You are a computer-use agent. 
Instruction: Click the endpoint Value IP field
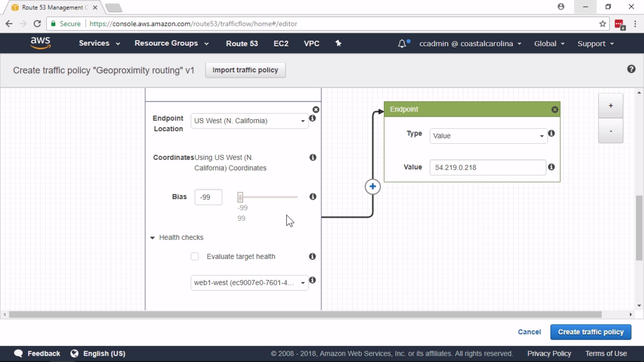[488, 167]
